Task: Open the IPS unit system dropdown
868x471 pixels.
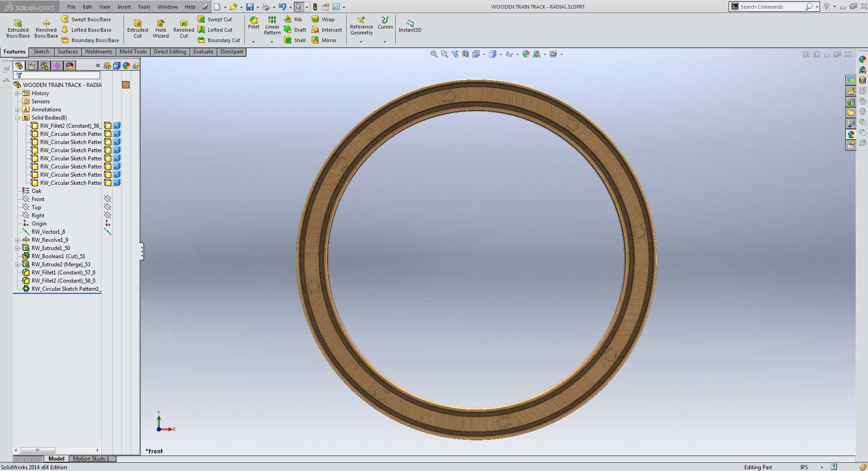Action: point(822,467)
